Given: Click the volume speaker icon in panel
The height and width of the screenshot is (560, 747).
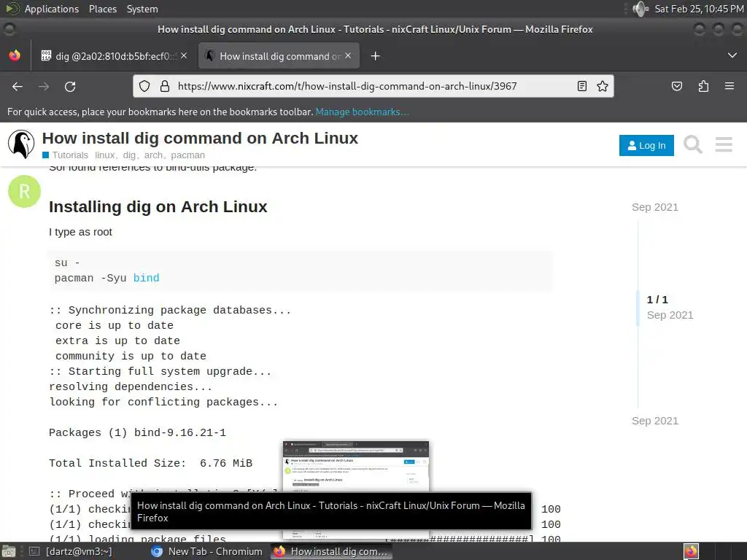Looking at the screenshot, I should pyautogui.click(x=640, y=9).
